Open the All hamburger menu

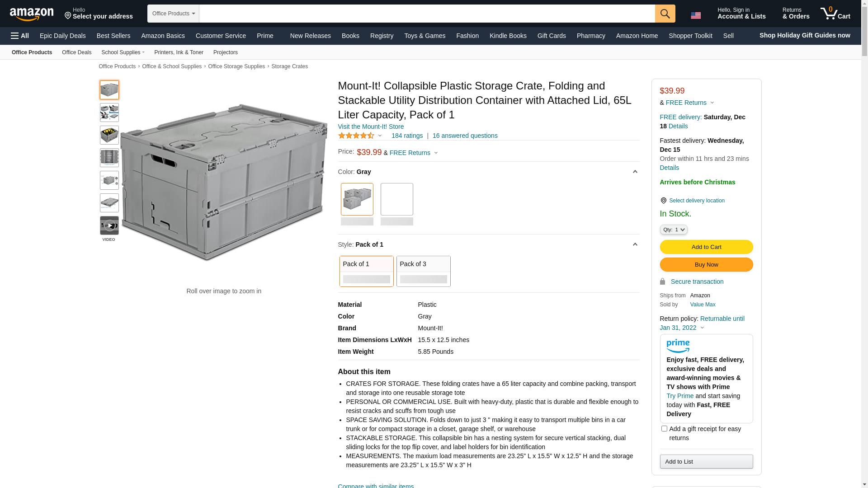tap(20, 36)
